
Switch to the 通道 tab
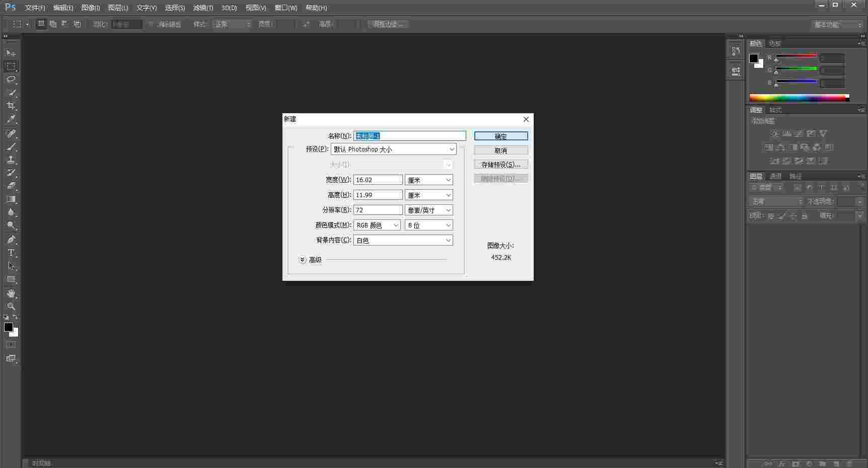tap(775, 176)
